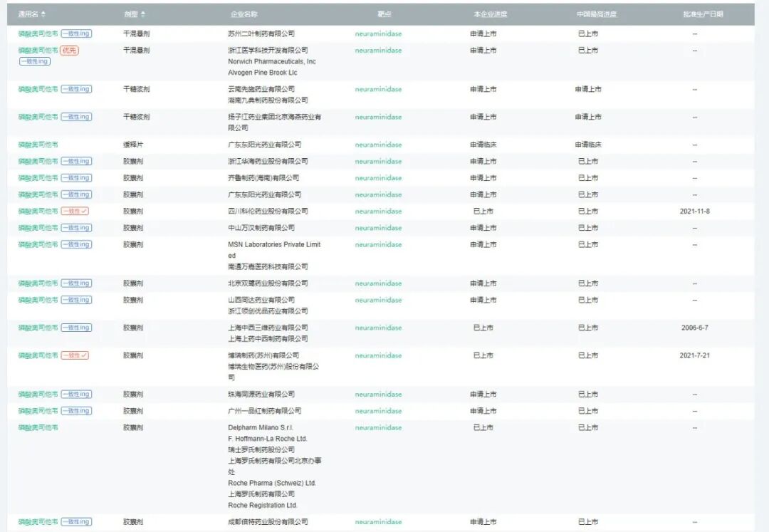Open 磷酸奥司他韦 link in 苏州二叶制药 row
Viewport: 769px width, 532px height.
click(x=38, y=33)
